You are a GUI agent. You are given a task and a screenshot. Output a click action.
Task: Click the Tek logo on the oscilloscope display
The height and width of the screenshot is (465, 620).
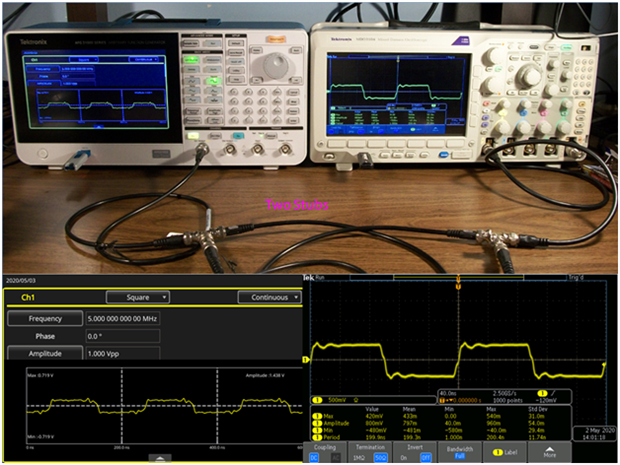click(308, 278)
